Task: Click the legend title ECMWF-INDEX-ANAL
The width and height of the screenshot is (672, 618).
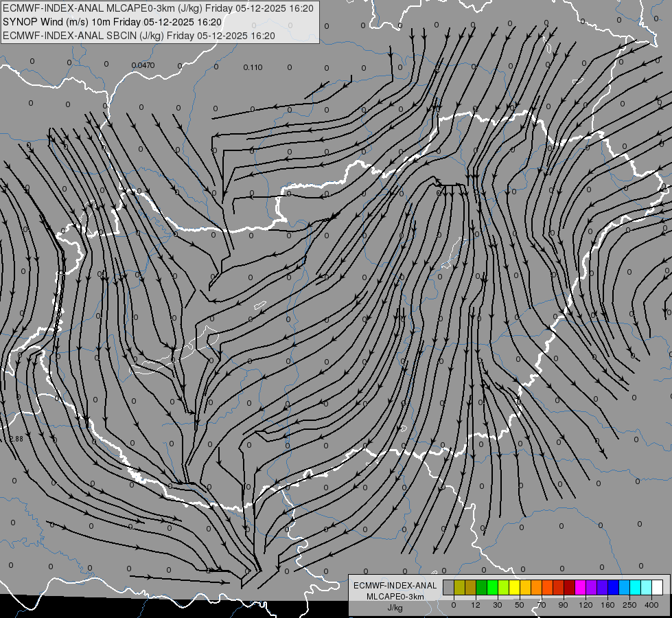Action: 395,586
